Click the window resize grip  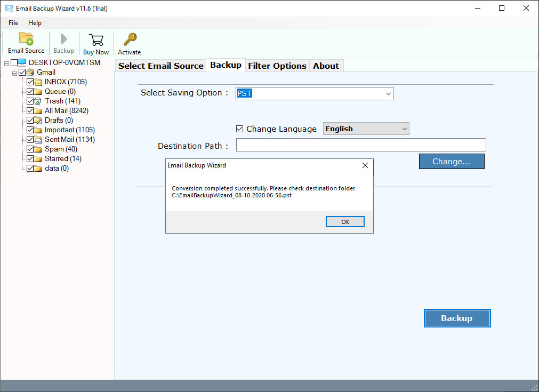[535, 388]
